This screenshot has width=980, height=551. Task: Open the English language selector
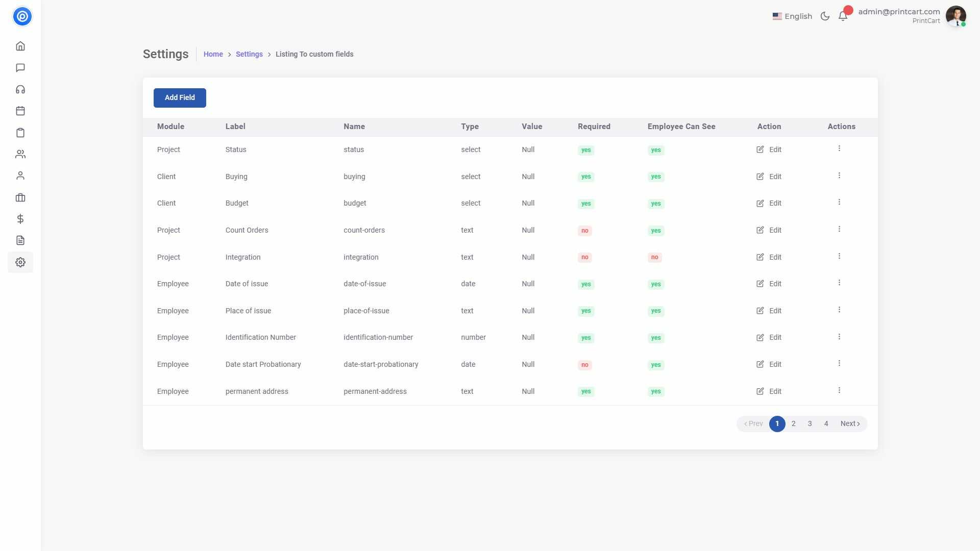(x=792, y=16)
